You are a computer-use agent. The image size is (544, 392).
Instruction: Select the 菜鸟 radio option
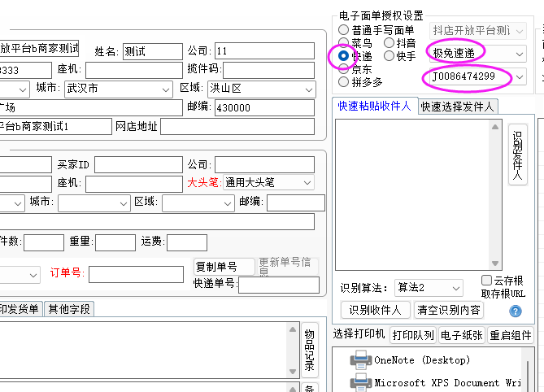pos(344,43)
